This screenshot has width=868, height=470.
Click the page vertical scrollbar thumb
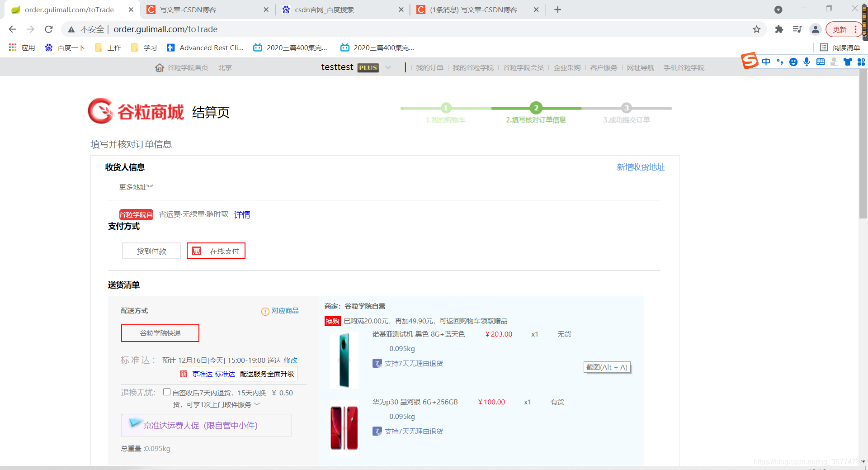click(863, 145)
